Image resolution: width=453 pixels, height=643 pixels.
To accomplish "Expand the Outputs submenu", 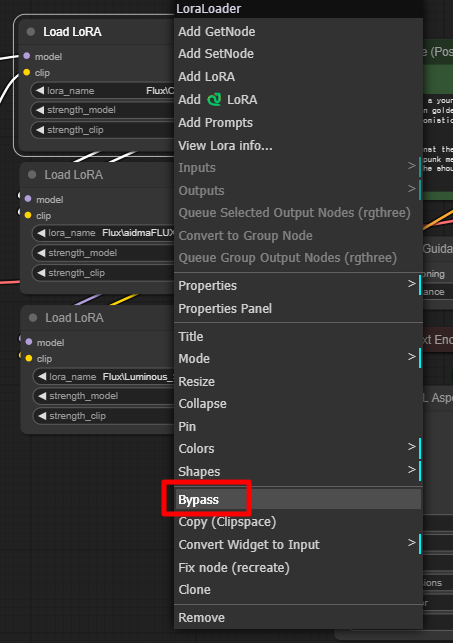I will 298,191.
